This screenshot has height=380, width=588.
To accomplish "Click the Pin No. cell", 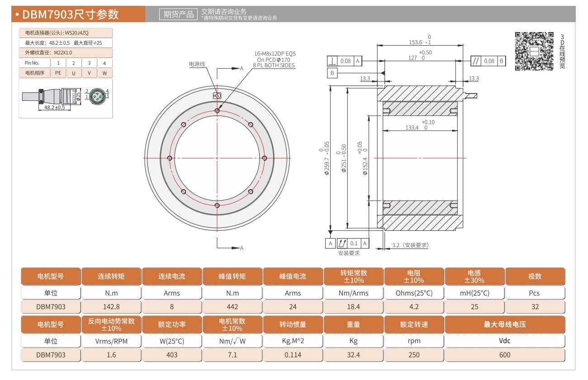I will click(x=34, y=63).
